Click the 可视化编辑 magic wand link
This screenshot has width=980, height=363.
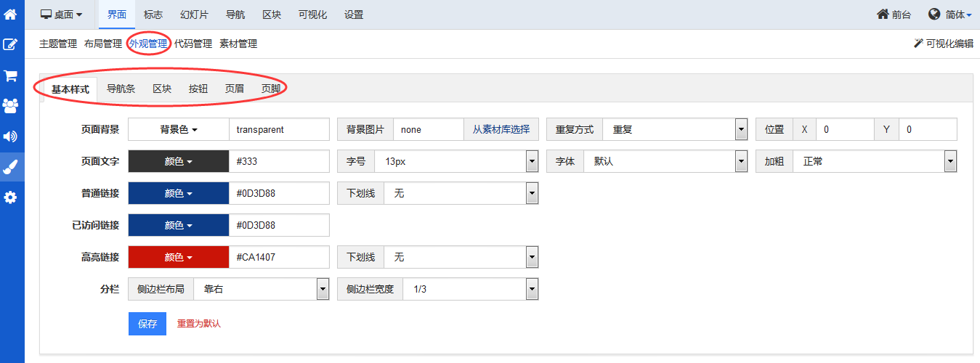click(x=943, y=44)
